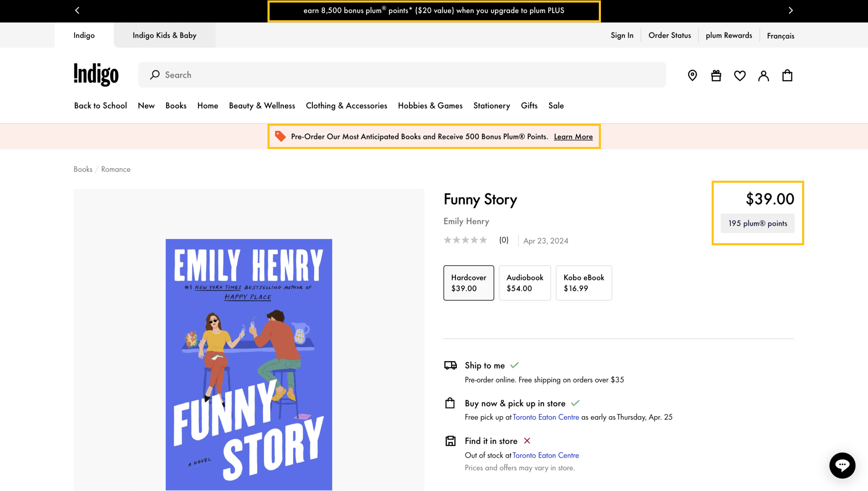The height and width of the screenshot is (491, 868).
Task: Select Kobo eBook $16.99 format option
Action: click(x=584, y=282)
